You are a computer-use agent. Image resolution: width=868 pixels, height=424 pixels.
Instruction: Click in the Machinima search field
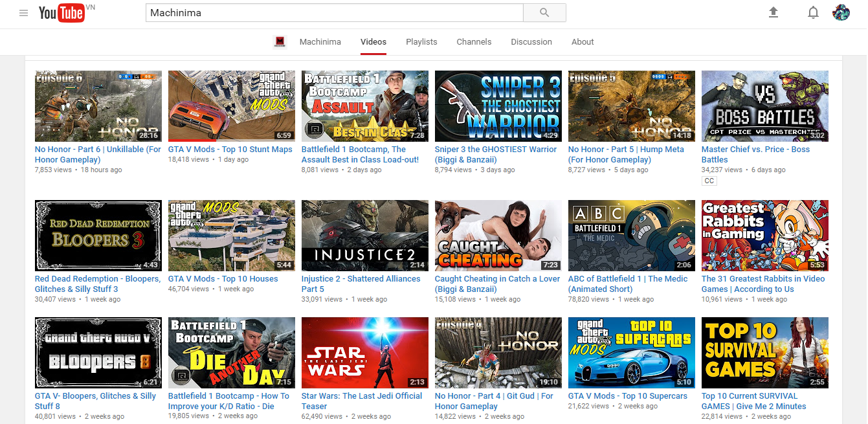[x=334, y=12]
